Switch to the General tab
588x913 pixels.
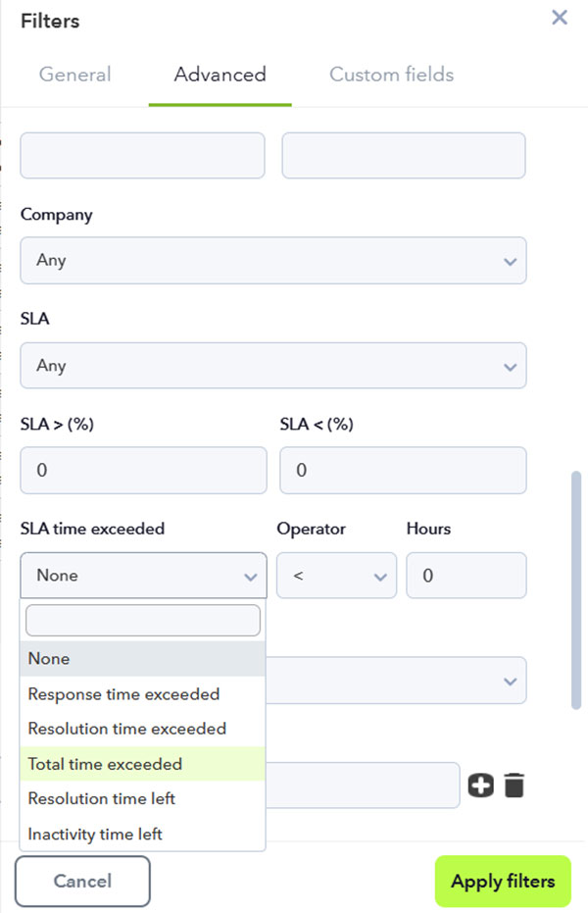[x=74, y=75]
